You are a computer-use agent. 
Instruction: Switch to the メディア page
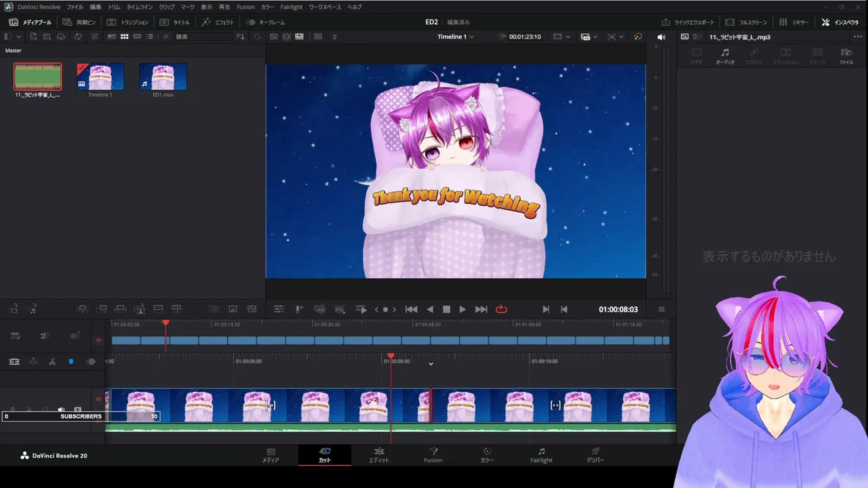coord(271,455)
